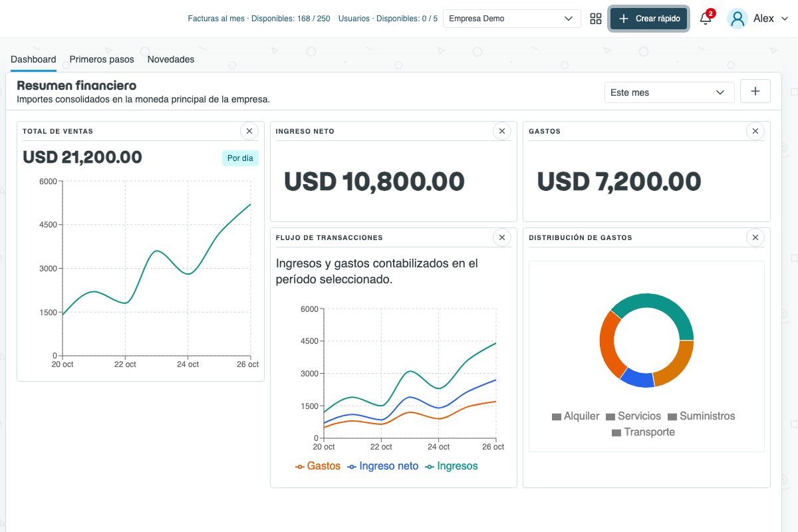The width and height of the screenshot is (798, 532).
Task: Close the Total de ventas card
Action: (249, 131)
